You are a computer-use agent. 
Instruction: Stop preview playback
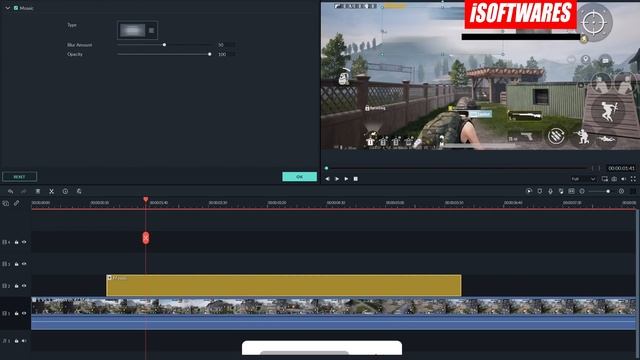pos(356,179)
